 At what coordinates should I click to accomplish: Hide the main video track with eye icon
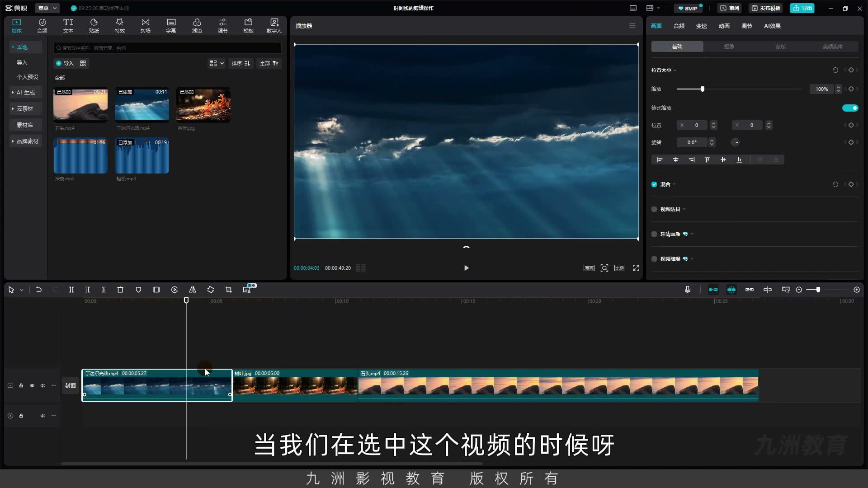pos(32,385)
